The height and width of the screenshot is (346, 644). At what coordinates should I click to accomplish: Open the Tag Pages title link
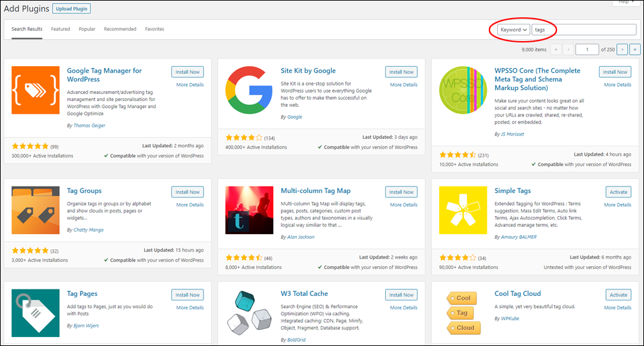click(82, 294)
